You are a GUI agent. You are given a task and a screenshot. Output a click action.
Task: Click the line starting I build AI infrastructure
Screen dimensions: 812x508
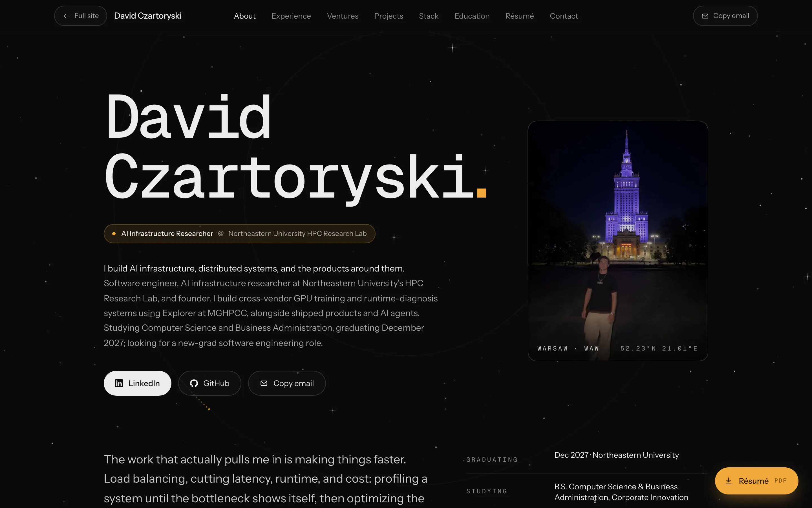[x=254, y=268]
